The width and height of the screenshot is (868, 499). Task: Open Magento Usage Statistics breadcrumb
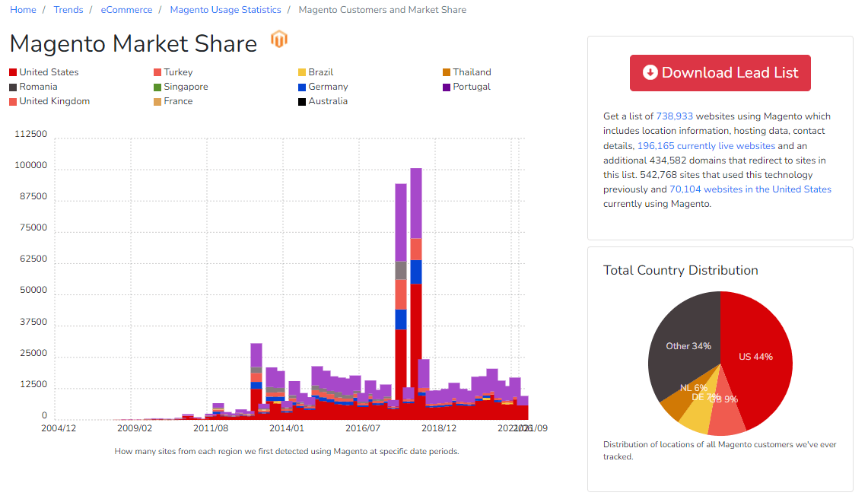[225, 10]
